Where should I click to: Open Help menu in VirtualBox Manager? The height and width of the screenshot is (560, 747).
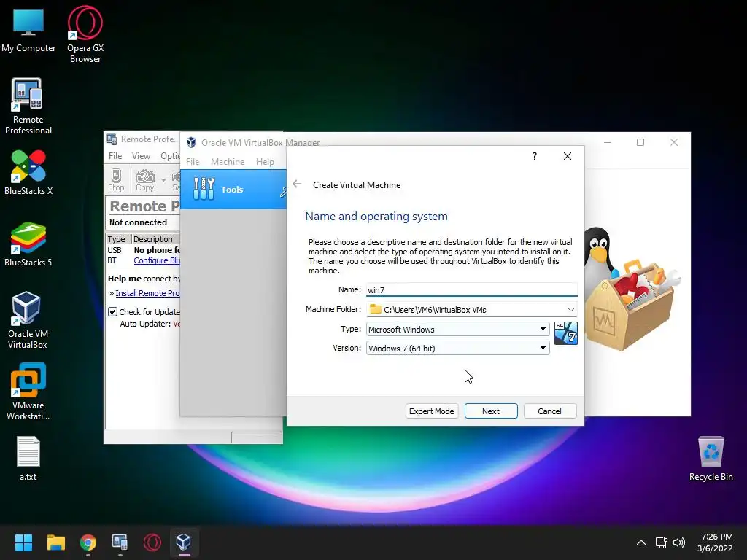pos(265,161)
